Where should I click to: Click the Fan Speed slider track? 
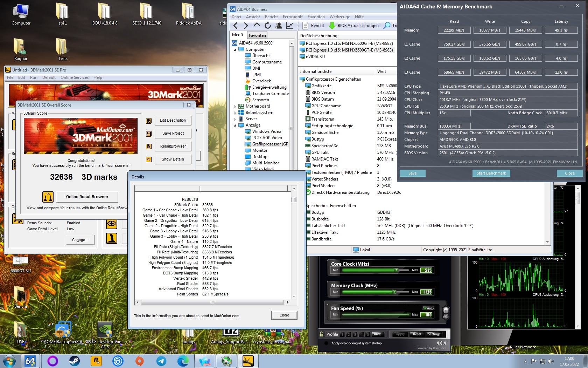click(x=376, y=315)
